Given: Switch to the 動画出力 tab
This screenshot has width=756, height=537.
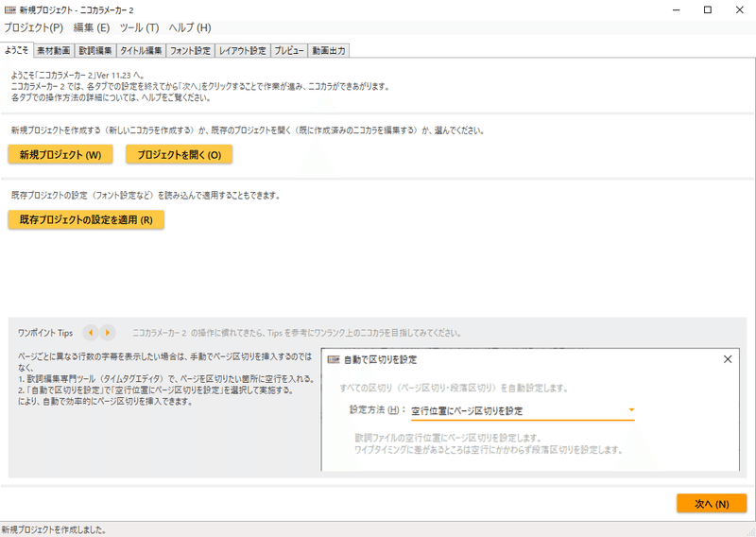Looking at the screenshot, I should 328,50.
